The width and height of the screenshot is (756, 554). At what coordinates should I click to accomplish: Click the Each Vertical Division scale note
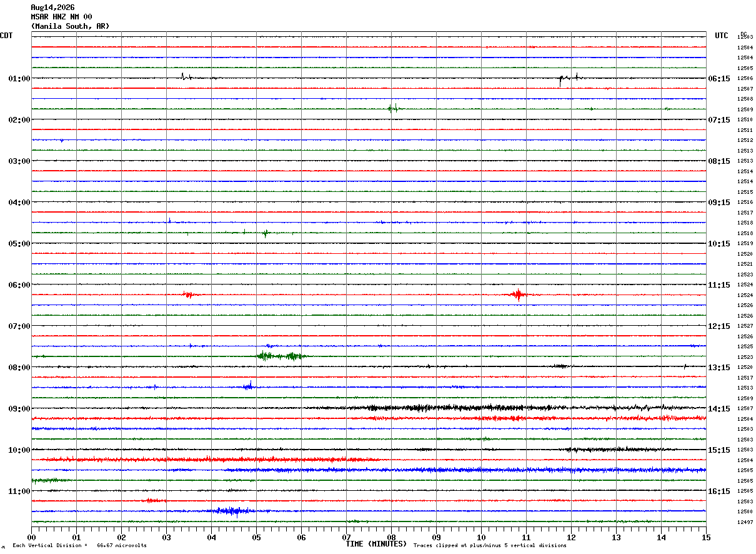coord(79,546)
